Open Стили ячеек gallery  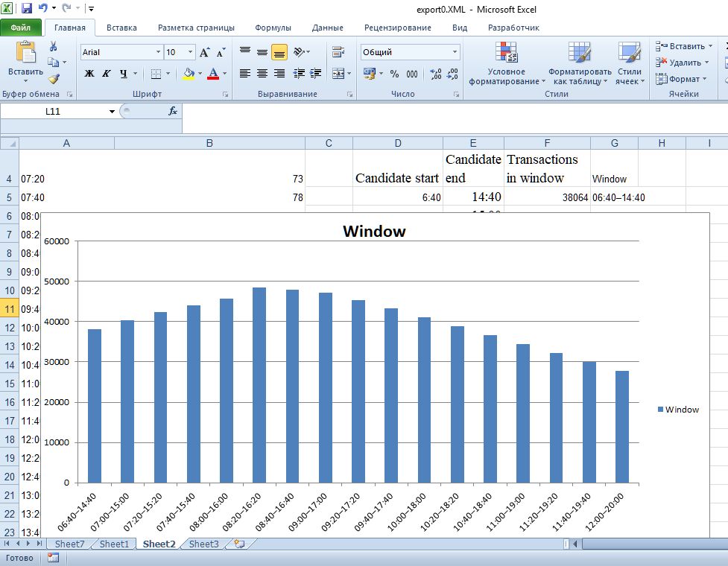coord(630,63)
